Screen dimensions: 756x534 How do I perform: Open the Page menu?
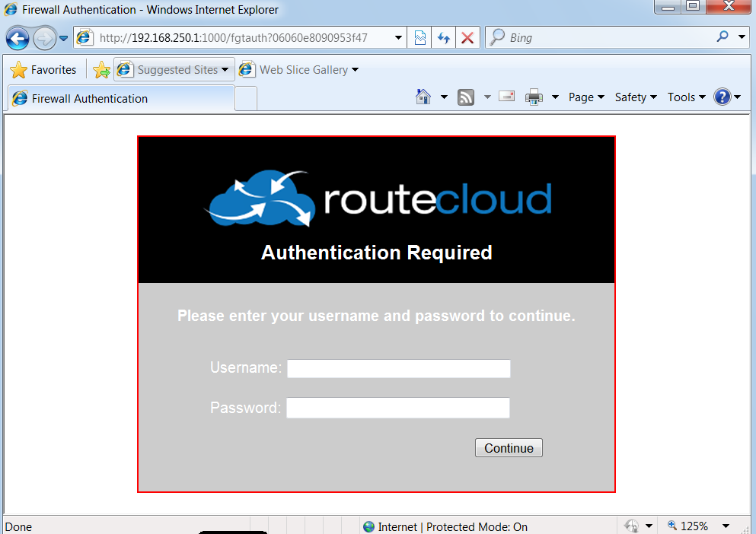click(x=586, y=97)
